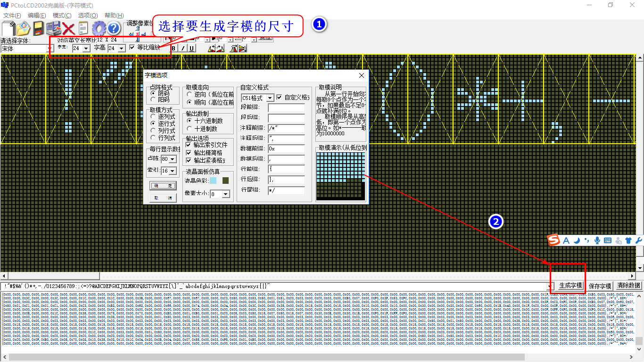
Task: Toggle italic with the I button
Action: (x=183, y=48)
